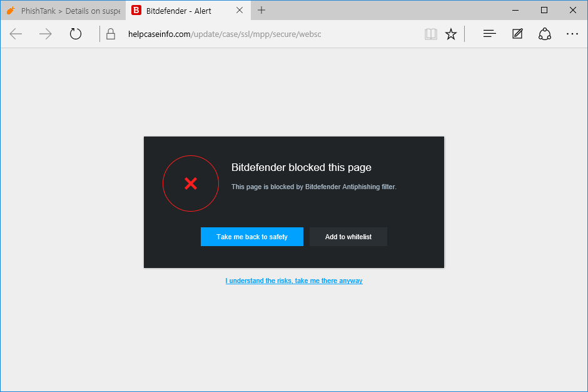Click the forward navigation arrow
588x392 pixels.
click(x=45, y=34)
